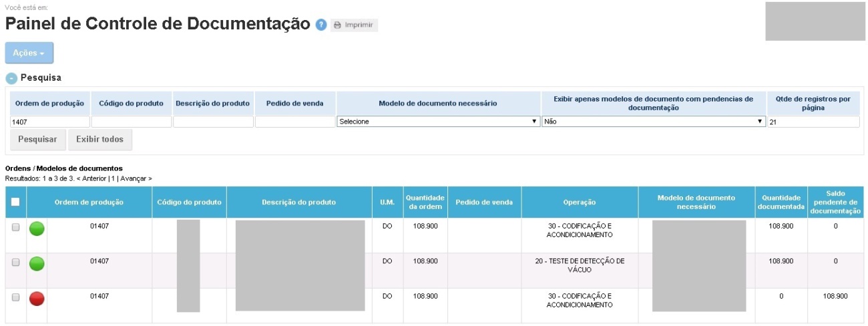Click the Avançar pagination link
Viewport: 868px width, 326px height.
coord(136,179)
